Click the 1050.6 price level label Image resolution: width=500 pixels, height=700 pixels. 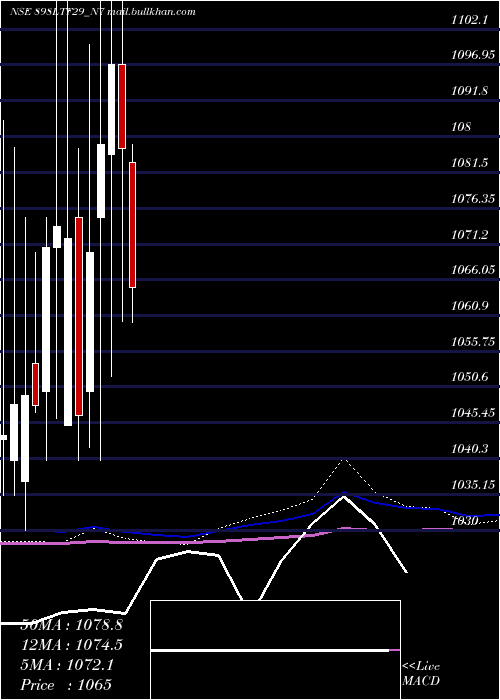(x=469, y=377)
